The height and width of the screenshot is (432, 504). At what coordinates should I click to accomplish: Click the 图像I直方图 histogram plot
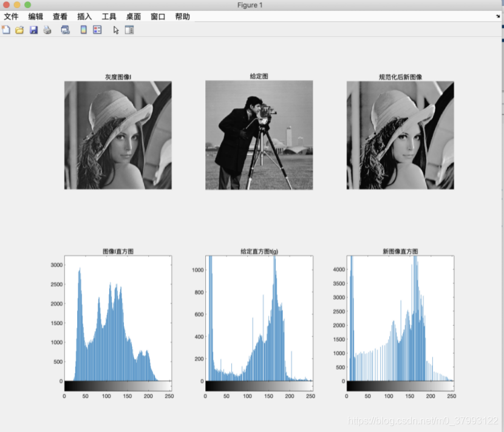click(x=118, y=319)
